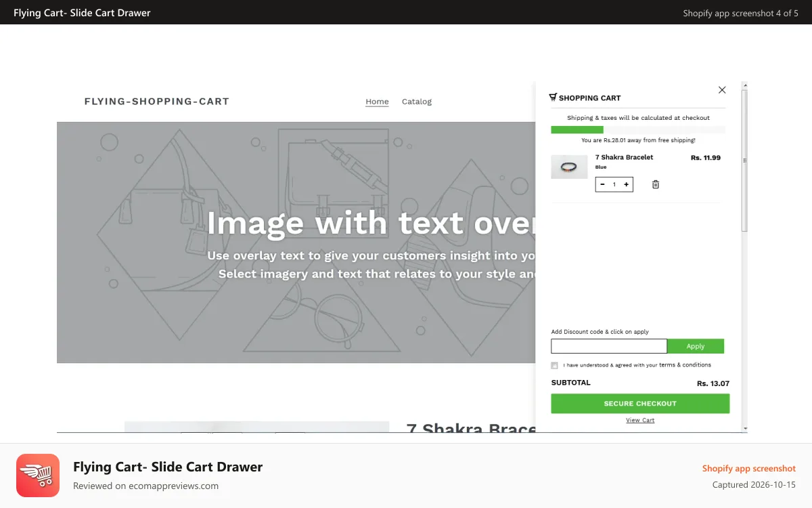Viewport: 812px width, 508px height.
Task: Click the 'Blue' variant label
Action: click(x=601, y=167)
